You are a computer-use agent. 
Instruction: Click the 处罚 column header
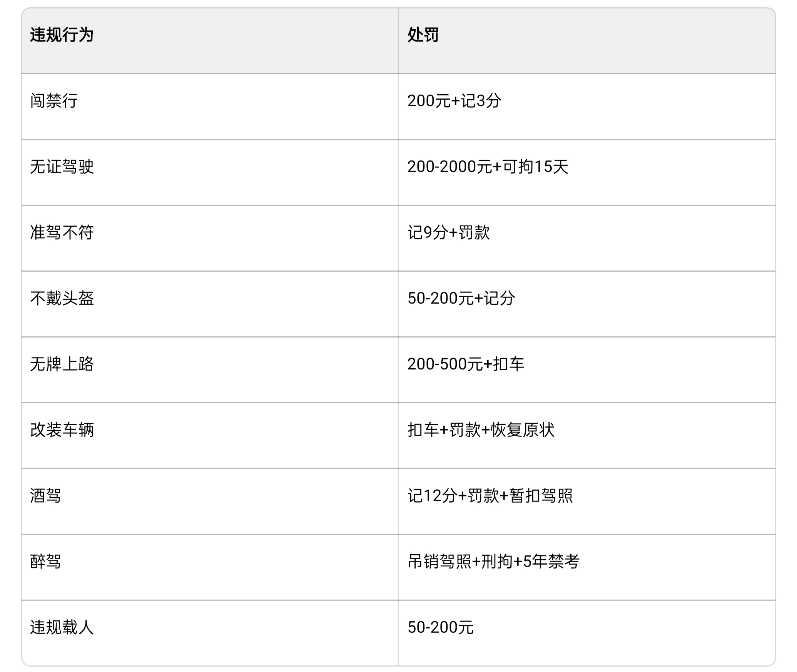click(423, 35)
